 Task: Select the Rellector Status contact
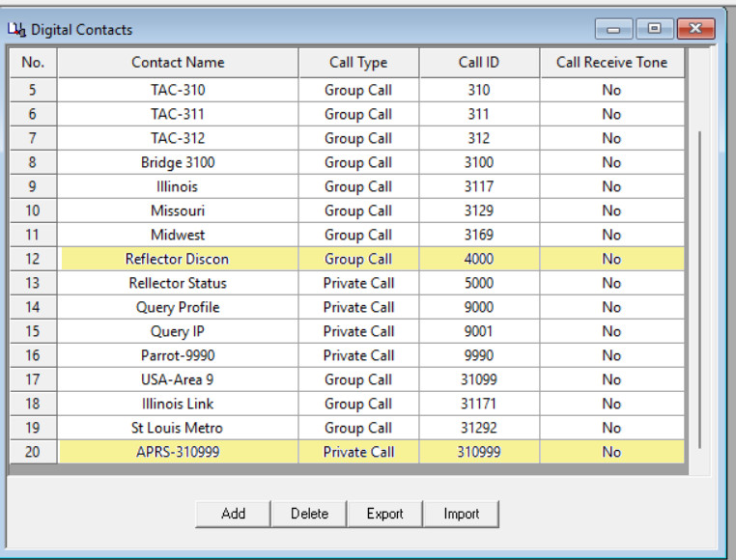178,283
